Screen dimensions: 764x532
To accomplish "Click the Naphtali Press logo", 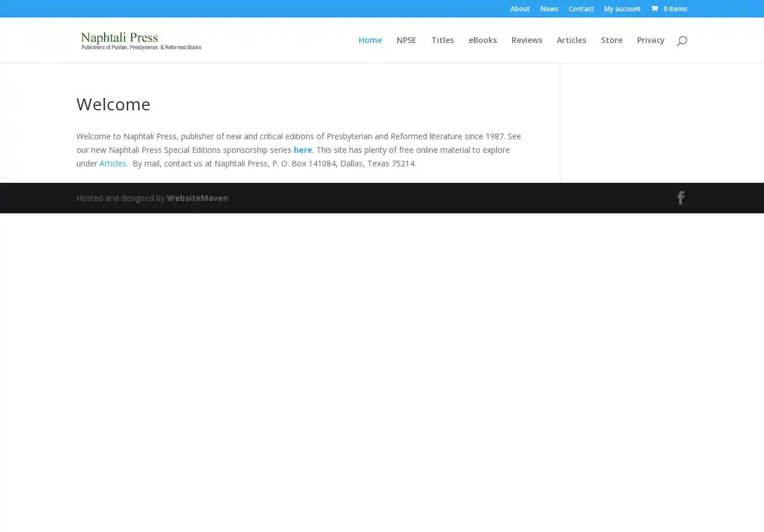I will 141,40.
